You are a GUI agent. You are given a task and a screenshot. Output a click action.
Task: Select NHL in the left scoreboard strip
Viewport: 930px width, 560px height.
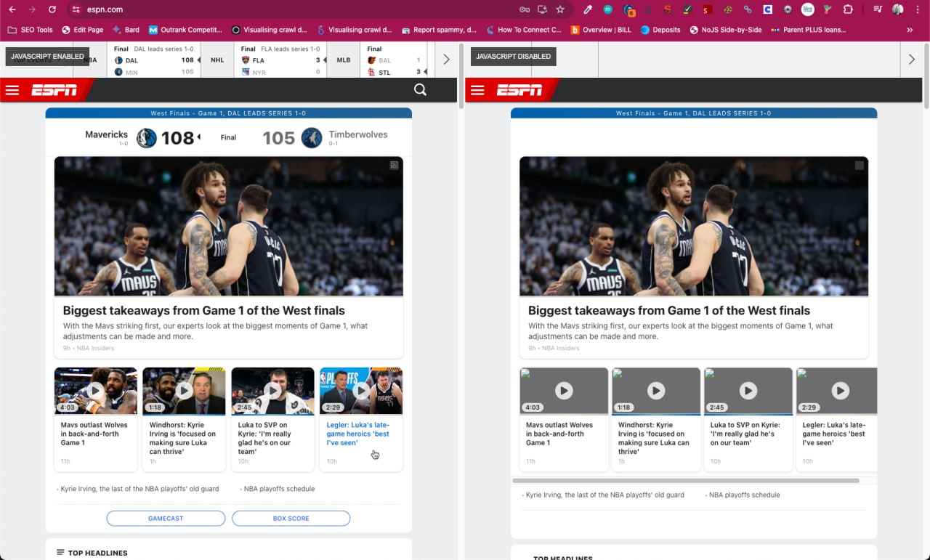[x=217, y=60]
